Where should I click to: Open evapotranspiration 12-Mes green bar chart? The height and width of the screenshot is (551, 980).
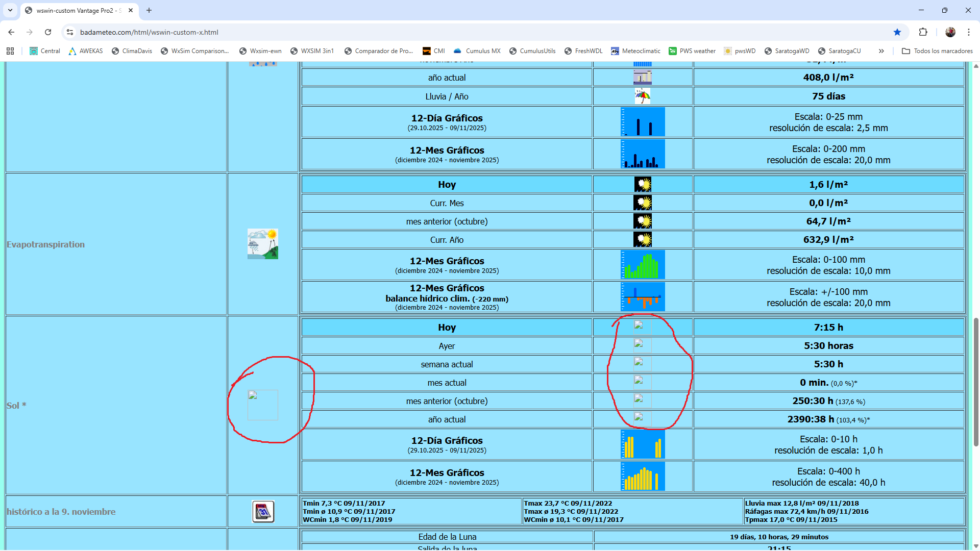click(643, 265)
